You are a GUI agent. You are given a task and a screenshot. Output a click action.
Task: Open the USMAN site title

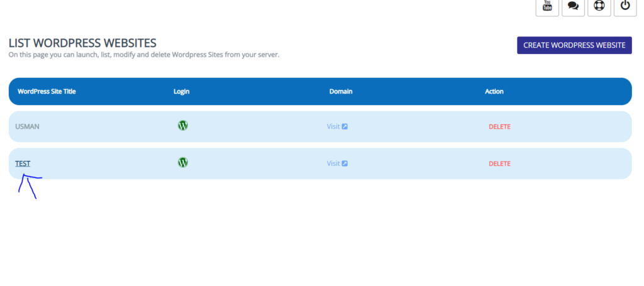click(28, 126)
